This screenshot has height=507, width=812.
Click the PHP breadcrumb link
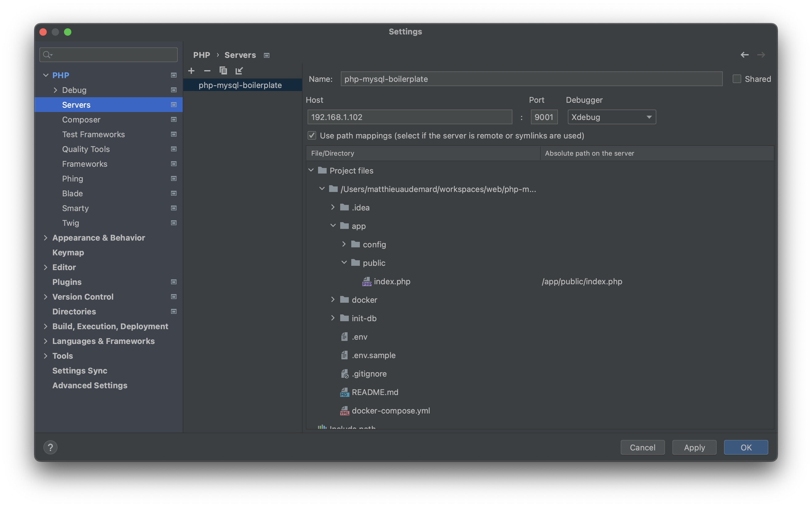pyautogui.click(x=201, y=55)
